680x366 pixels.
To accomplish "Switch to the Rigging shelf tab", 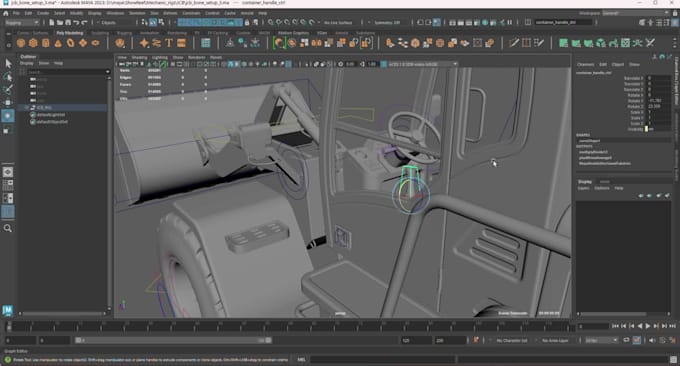I will click(124, 33).
